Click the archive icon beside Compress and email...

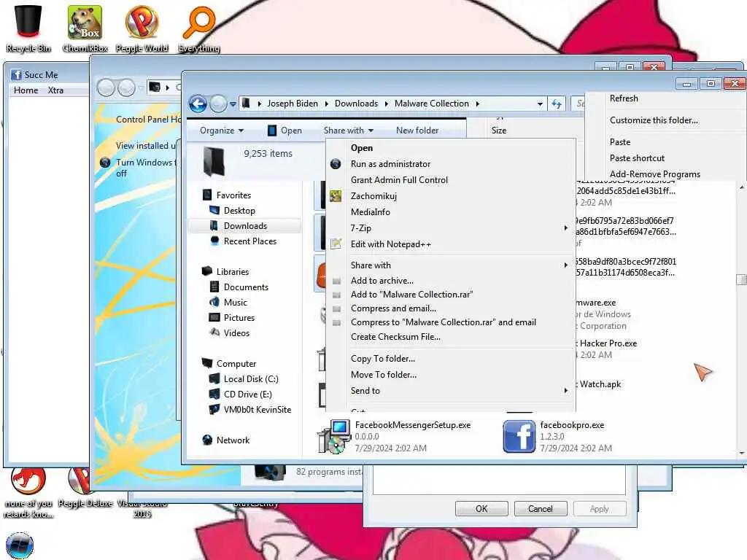[336, 308]
